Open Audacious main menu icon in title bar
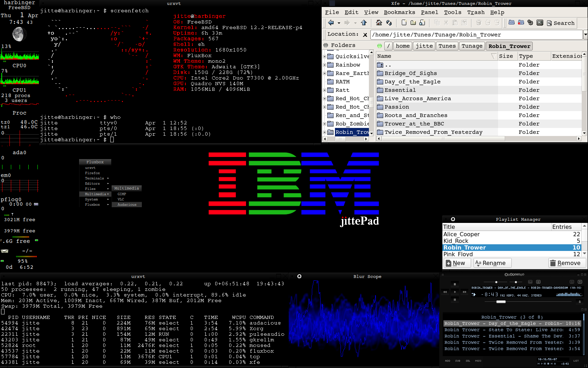 click(x=443, y=274)
